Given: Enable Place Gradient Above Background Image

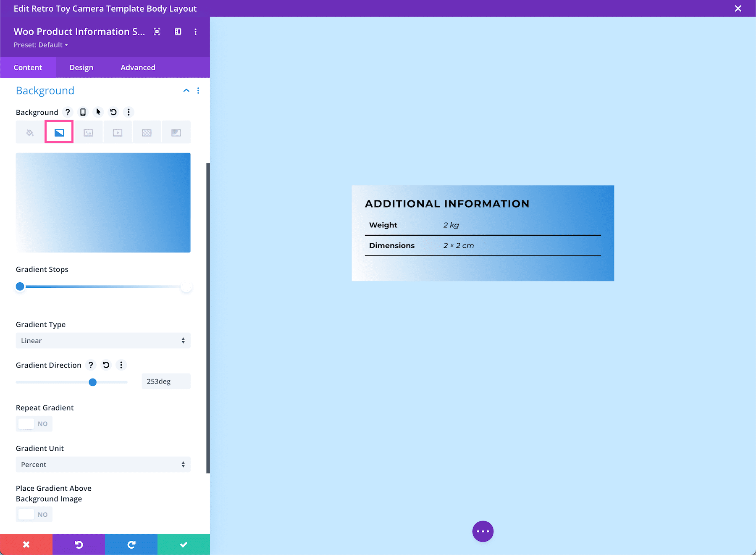Looking at the screenshot, I should [34, 514].
